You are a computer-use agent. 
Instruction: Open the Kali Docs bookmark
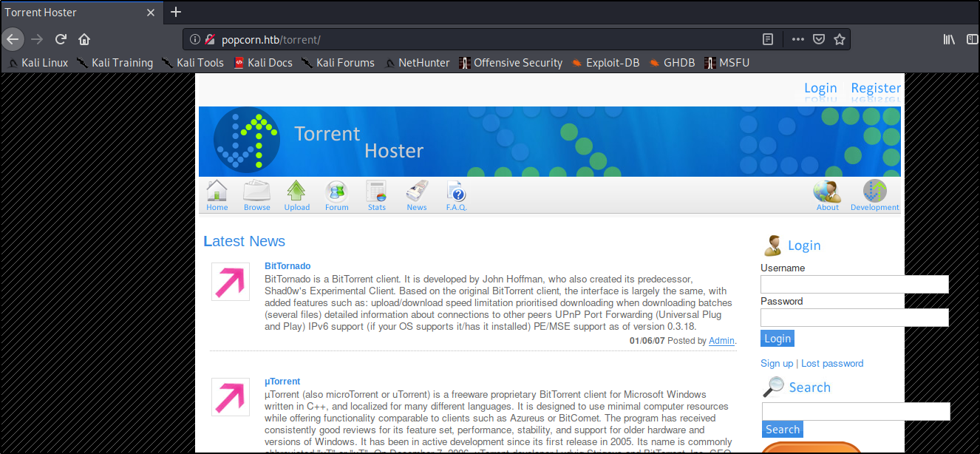pyautogui.click(x=263, y=63)
